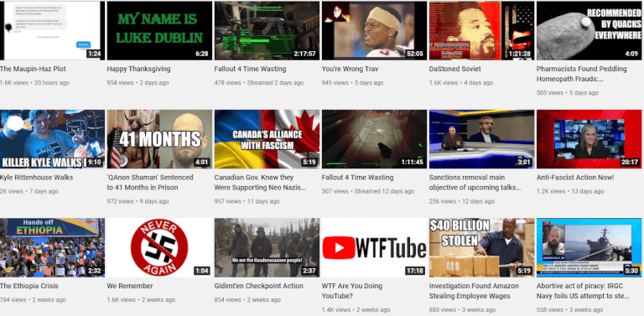Click the 'My Name Is Luke Dublin' thumbnail

(159, 30)
